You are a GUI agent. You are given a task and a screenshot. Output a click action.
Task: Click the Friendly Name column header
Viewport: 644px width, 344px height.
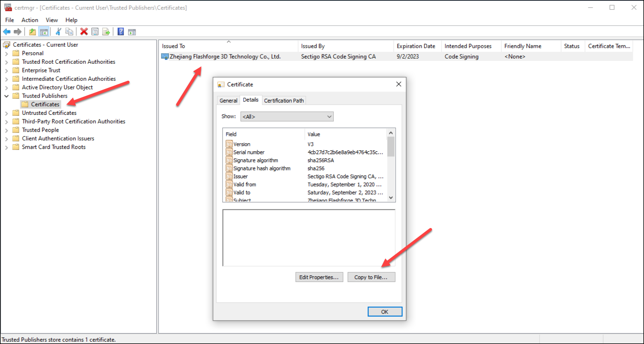pyautogui.click(x=531, y=46)
